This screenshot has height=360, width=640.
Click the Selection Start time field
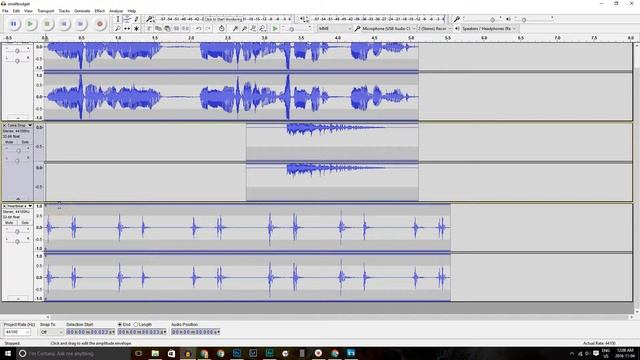tap(90, 332)
